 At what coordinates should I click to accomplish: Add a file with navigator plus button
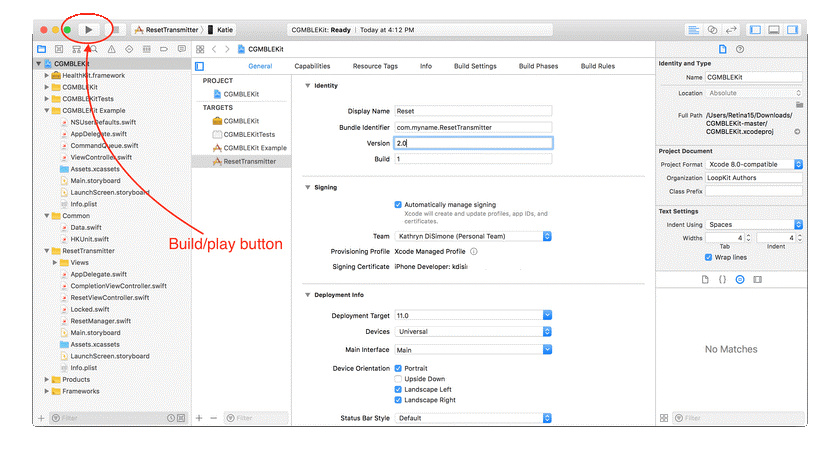click(x=41, y=418)
